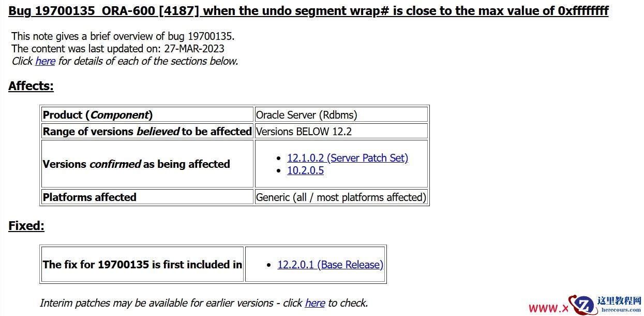Click the 'Versions BELOW 12.2' cell
The image size is (644, 316).
(304, 132)
